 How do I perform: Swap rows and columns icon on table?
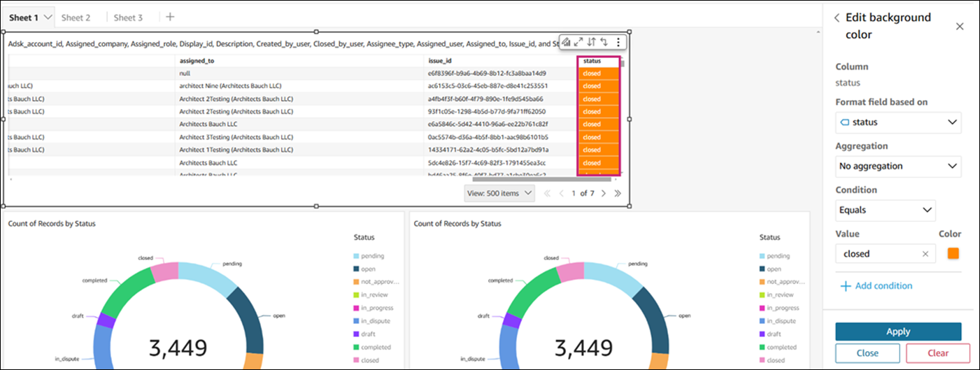[x=604, y=42]
